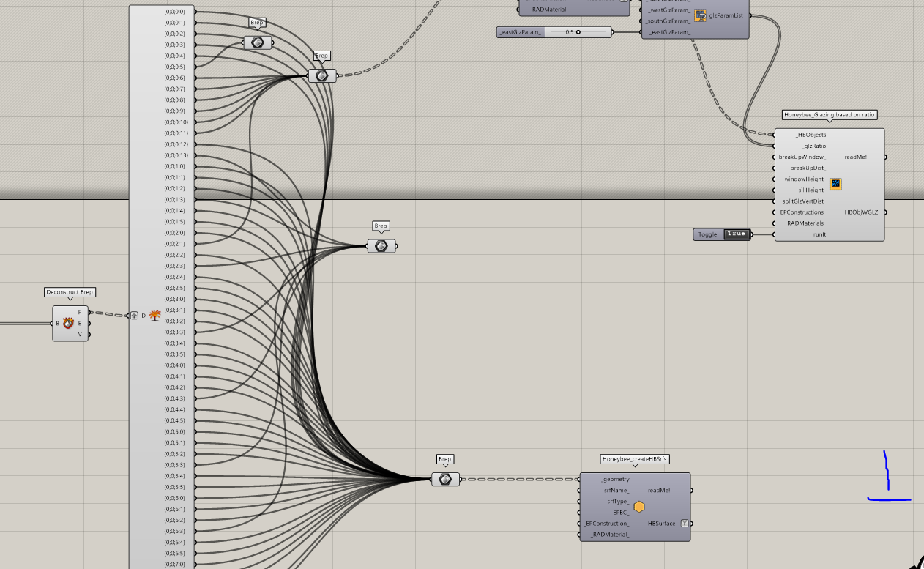Screen dimensions: 924x569
Task: Click the Honeybee_createHBSrfs hexagon icon
Action: [639, 507]
